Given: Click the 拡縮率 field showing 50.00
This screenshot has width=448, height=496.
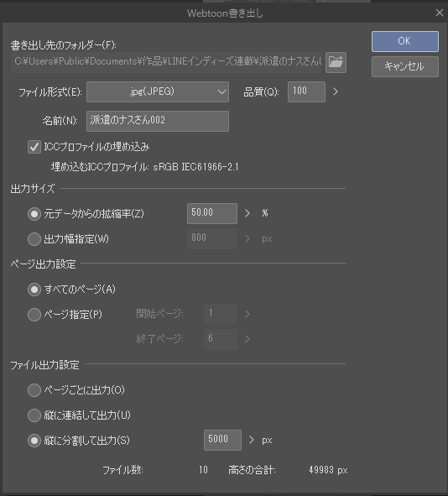Looking at the screenshot, I should [212, 213].
